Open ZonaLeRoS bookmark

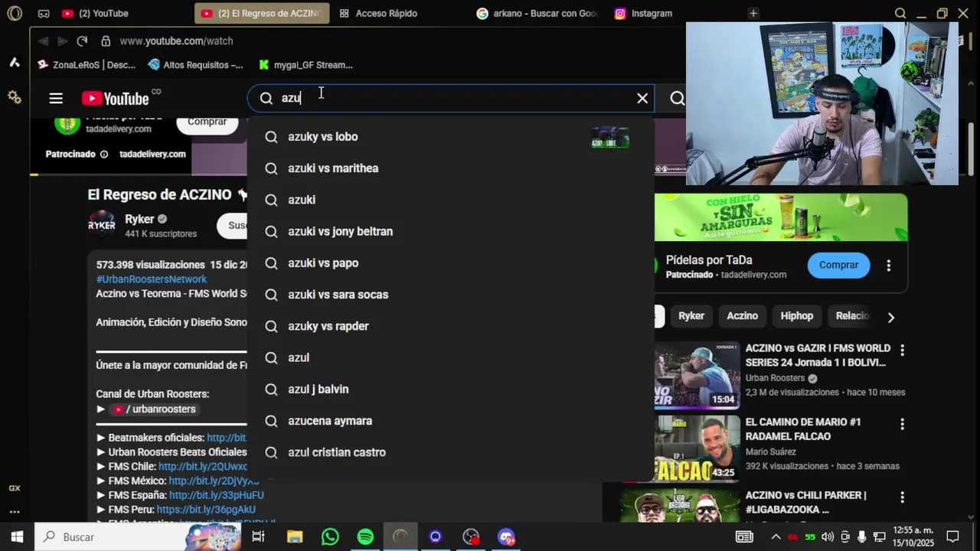pyautogui.click(x=87, y=65)
